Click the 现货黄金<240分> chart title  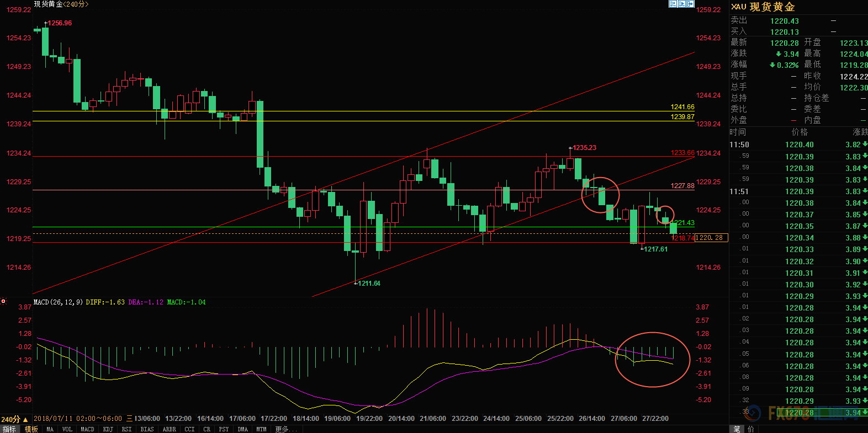pos(61,4)
